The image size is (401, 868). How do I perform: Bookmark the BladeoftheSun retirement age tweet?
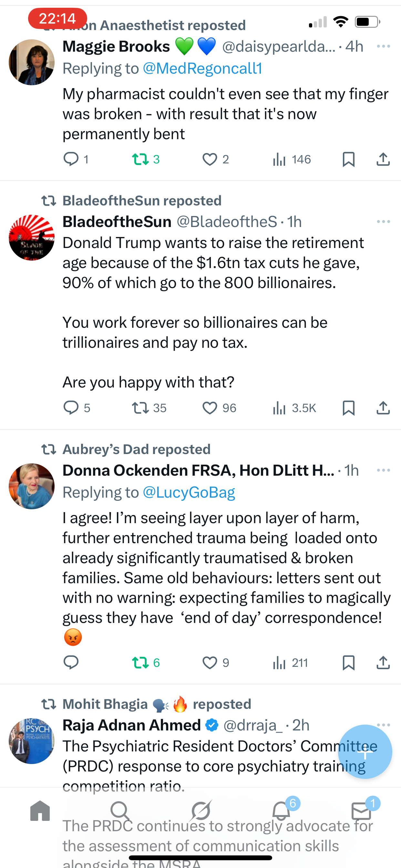click(348, 408)
